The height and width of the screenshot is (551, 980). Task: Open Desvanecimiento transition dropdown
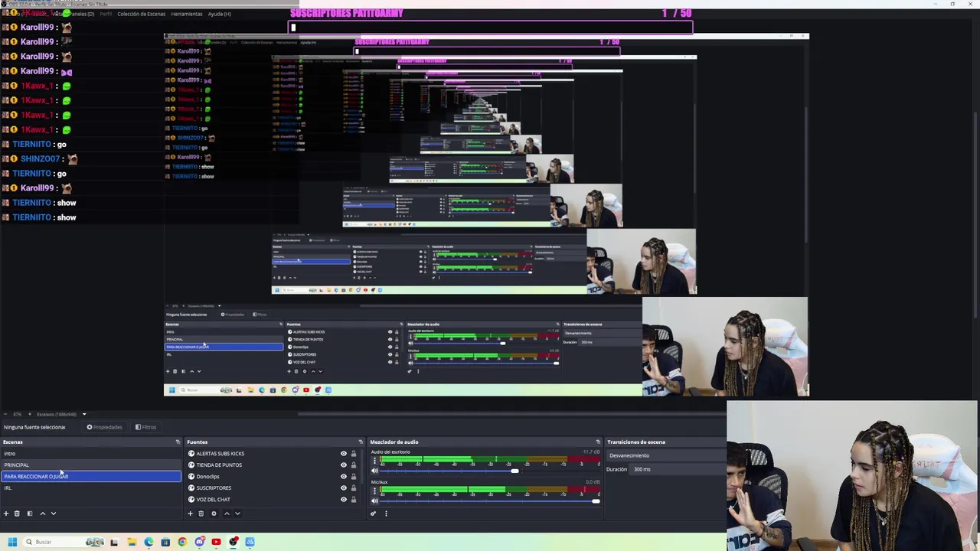click(666, 455)
